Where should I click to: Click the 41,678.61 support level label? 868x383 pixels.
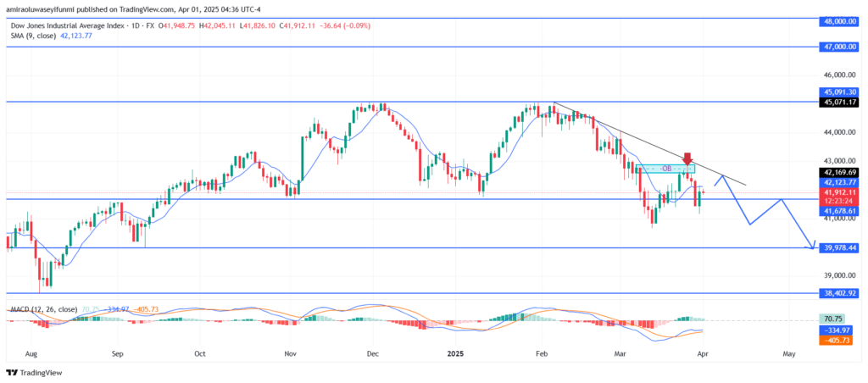[841, 211]
